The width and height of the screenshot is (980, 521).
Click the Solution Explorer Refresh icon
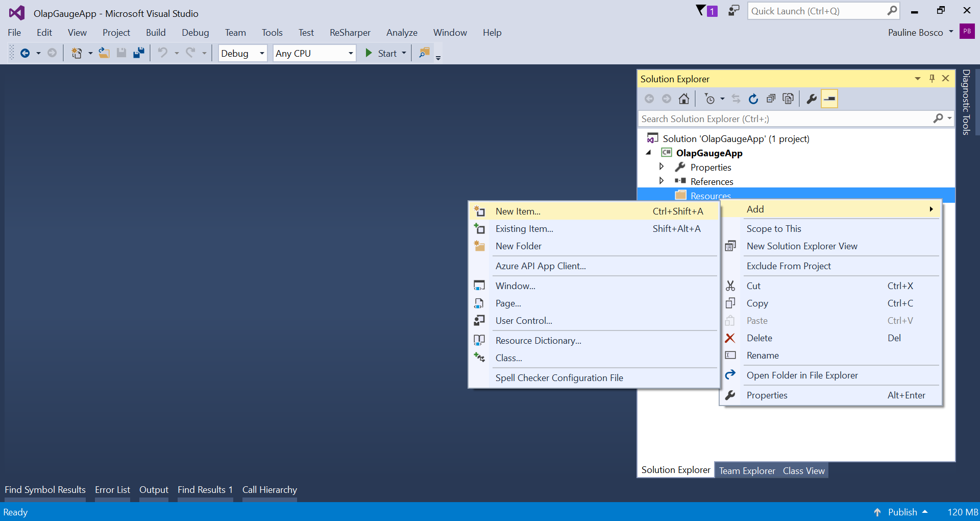(753, 99)
